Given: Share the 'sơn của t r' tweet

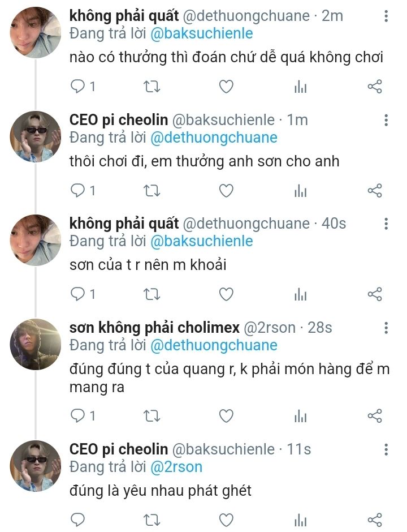Looking at the screenshot, I should click(x=375, y=294).
